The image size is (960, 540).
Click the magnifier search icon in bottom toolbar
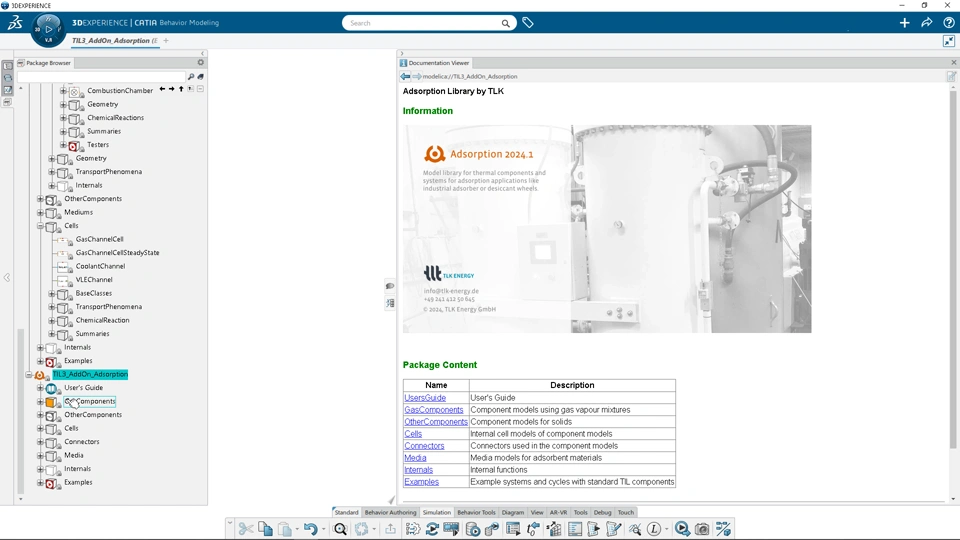pos(340,529)
